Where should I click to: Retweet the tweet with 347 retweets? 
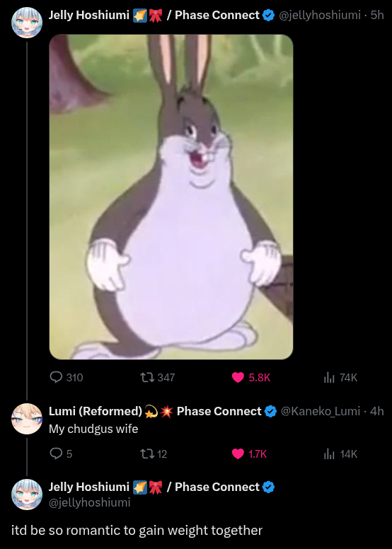point(146,377)
